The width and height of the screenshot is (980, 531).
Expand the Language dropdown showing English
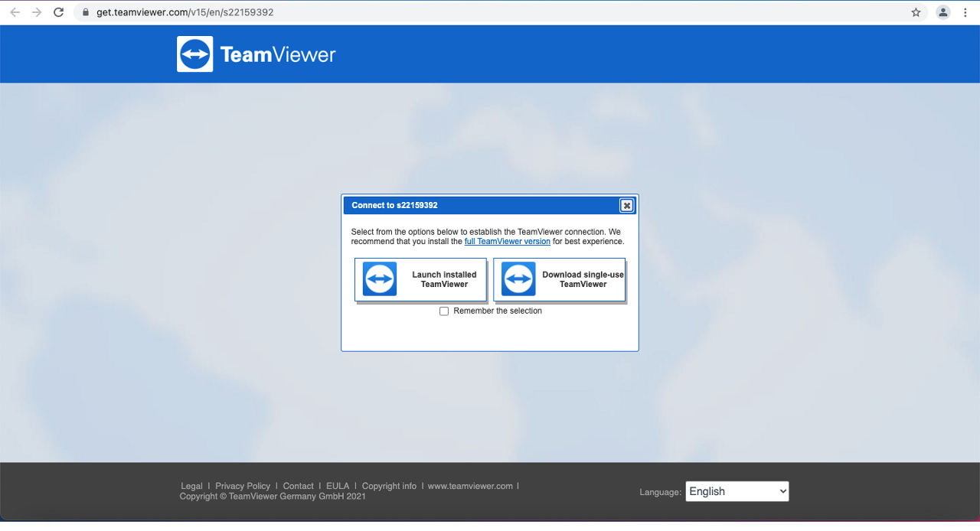click(x=737, y=491)
